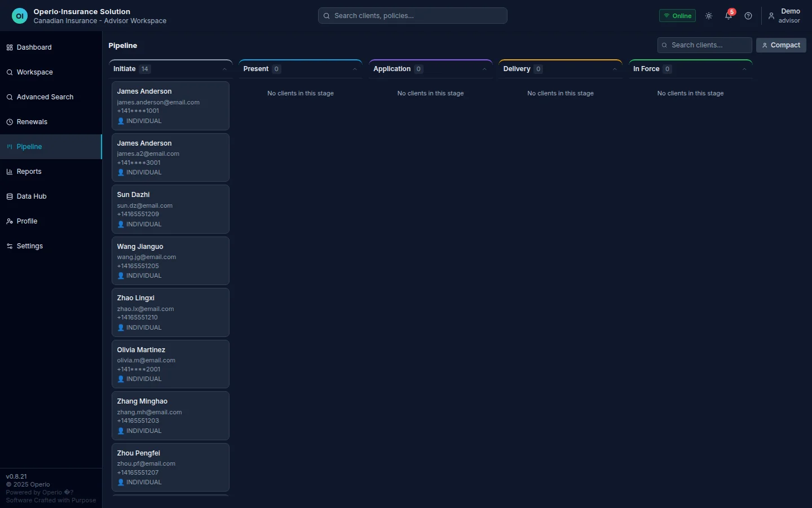The image size is (812, 508).
Task: Open notifications bell with badge 5
Action: 729,16
